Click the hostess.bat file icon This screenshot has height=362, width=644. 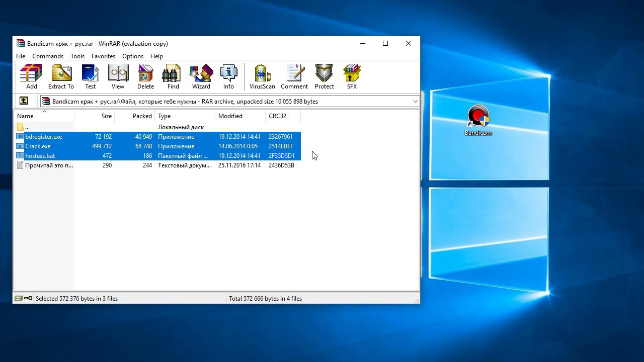(20, 156)
